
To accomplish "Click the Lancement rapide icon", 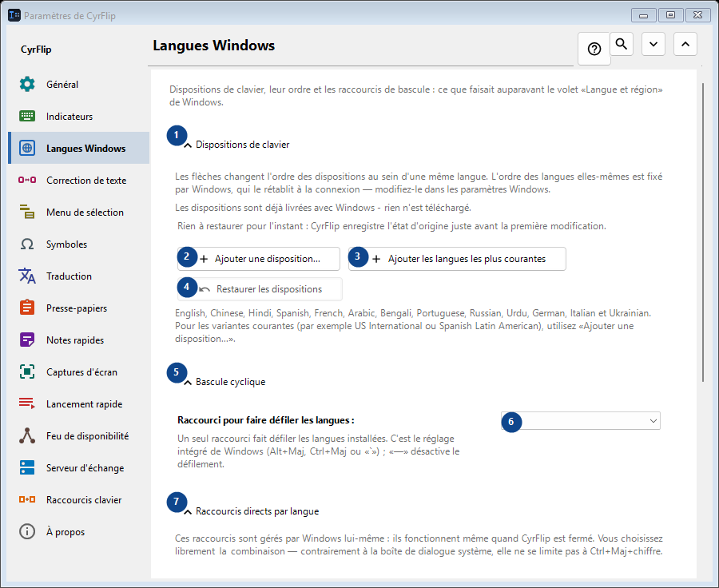I will (27, 403).
